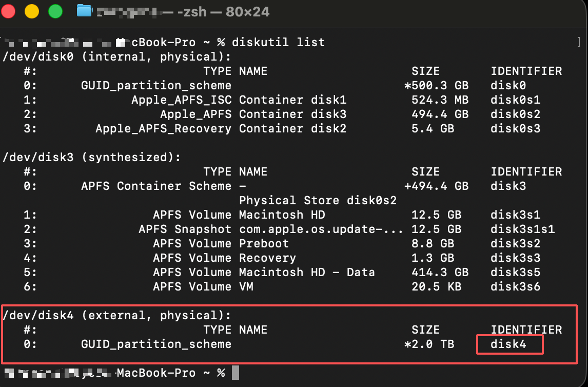Click the 'Macintosh HD - Data' volume name
The width and height of the screenshot is (588, 387).
pos(307,272)
